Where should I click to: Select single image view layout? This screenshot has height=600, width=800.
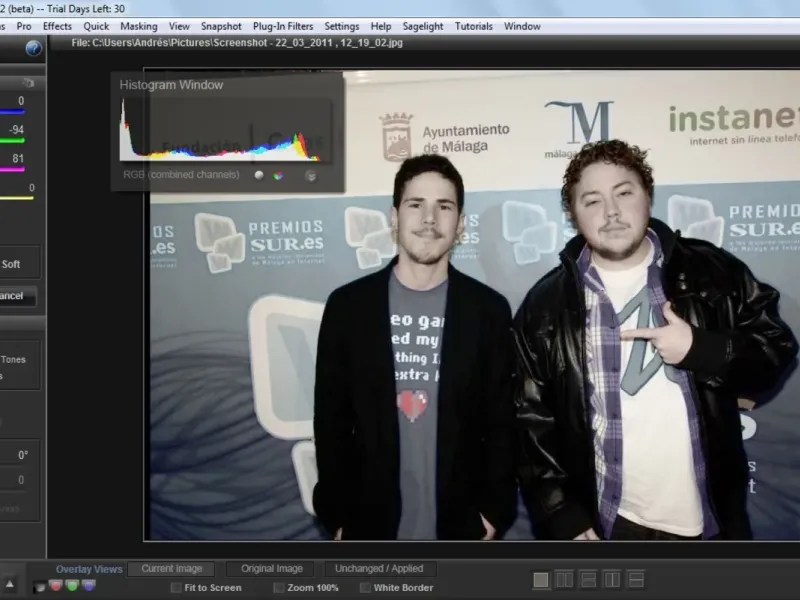click(x=541, y=580)
